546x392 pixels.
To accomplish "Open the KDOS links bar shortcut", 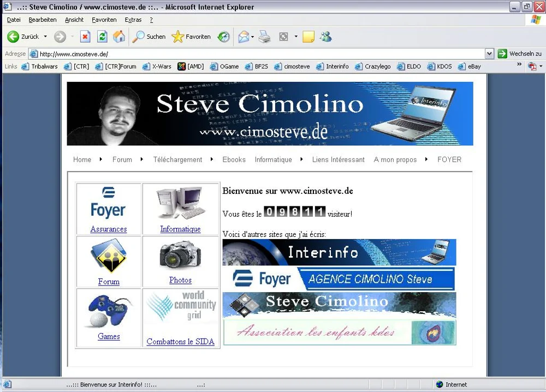I will point(440,67).
